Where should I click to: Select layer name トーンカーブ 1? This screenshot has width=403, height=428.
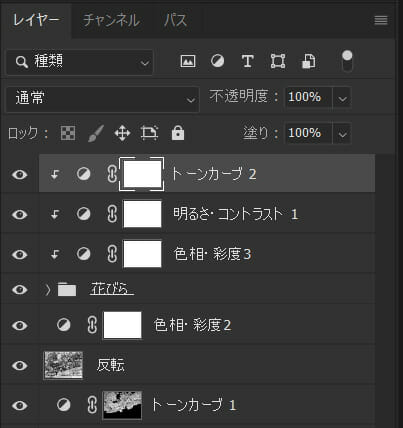[x=194, y=405]
